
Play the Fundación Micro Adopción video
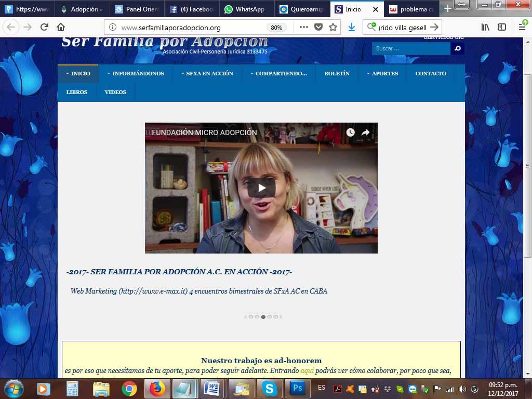click(261, 188)
